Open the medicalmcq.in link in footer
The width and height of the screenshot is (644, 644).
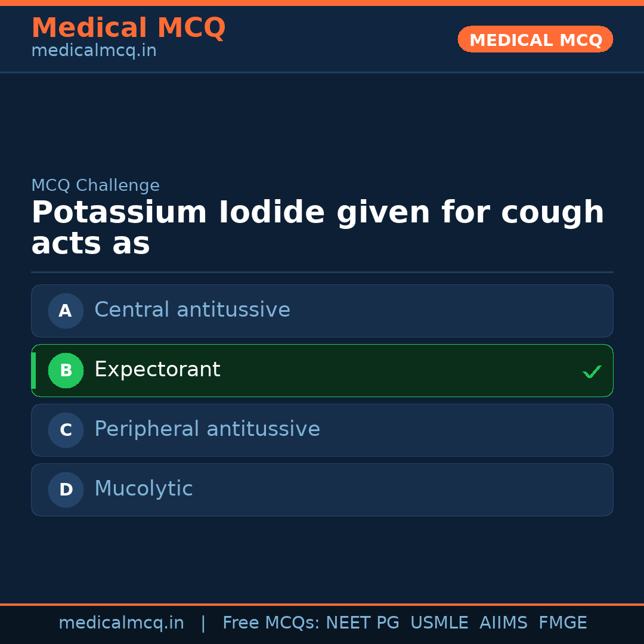click(x=121, y=623)
